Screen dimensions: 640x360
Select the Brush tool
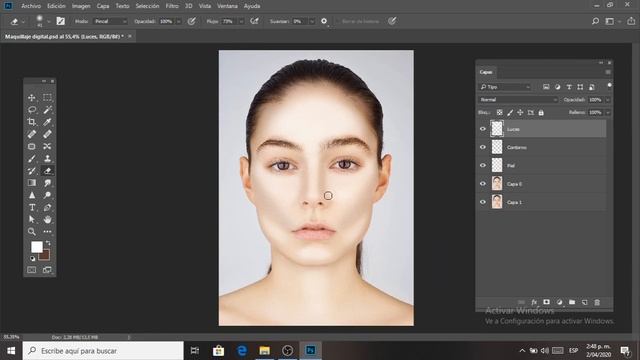(31, 159)
